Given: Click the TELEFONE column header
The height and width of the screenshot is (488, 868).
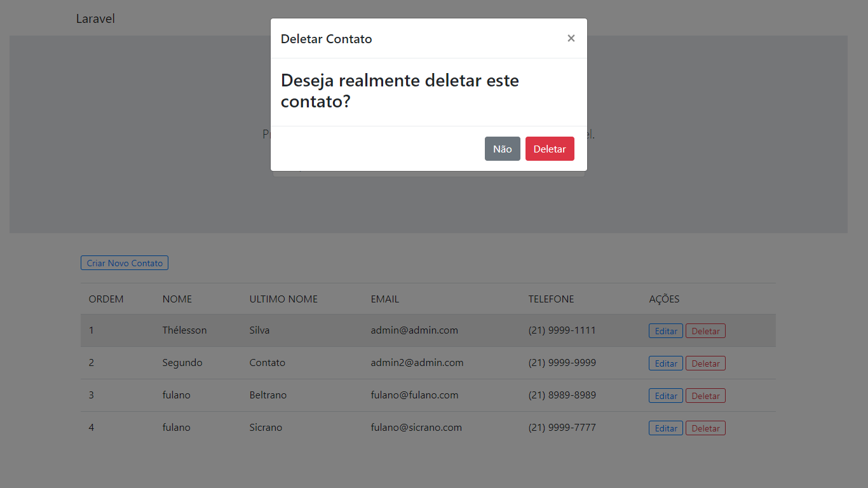Looking at the screenshot, I should pyautogui.click(x=551, y=299).
